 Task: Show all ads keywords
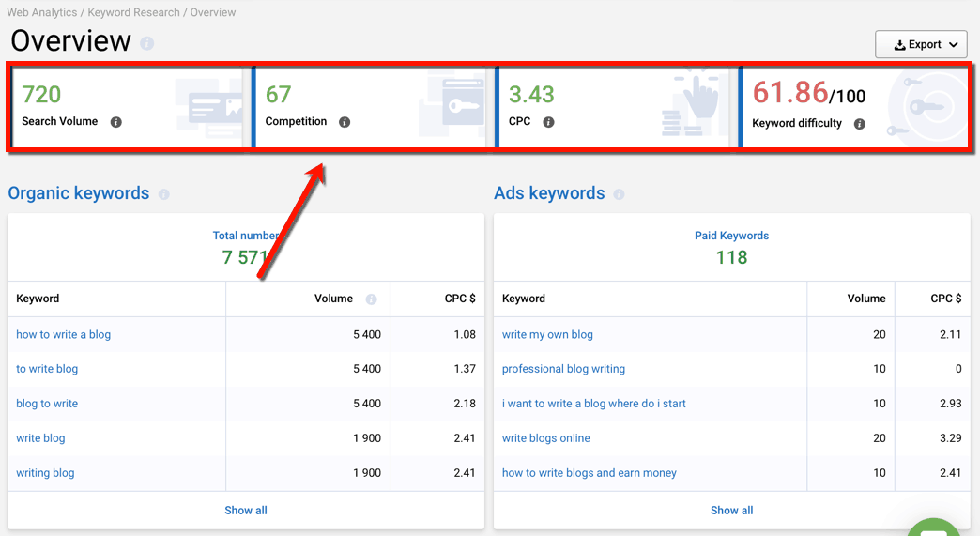[x=732, y=511]
